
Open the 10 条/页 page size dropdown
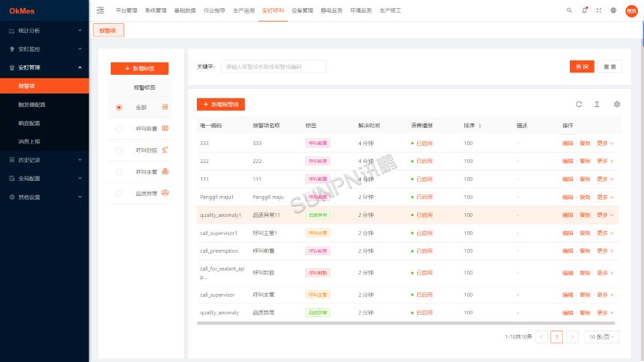click(601, 337)
